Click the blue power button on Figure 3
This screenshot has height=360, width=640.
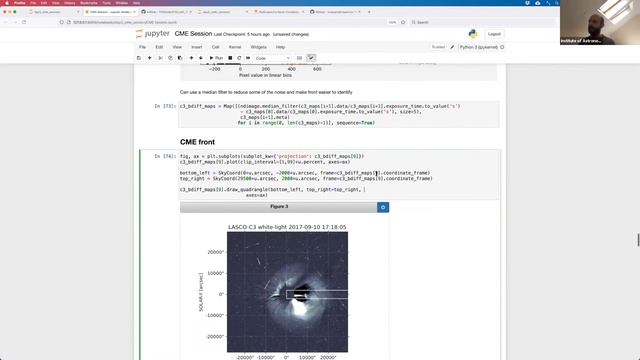pos(383,207)
